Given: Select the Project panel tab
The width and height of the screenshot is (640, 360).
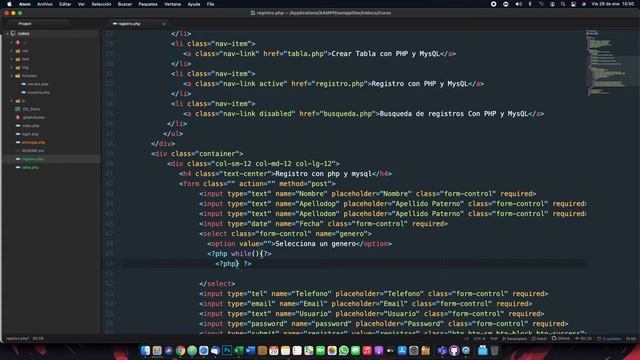Looking at the screenshot, I should pyautogui.click(x=24, y=24).
